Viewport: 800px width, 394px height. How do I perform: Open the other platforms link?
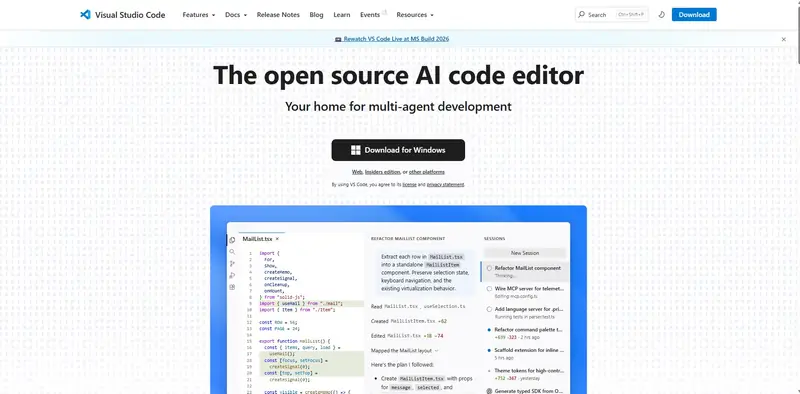427,172
